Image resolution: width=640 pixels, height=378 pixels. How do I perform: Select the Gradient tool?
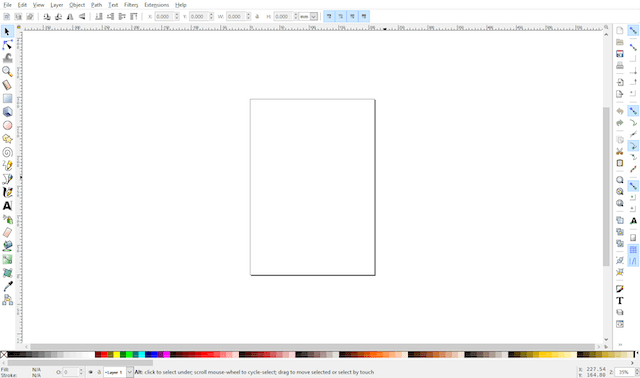7,259
